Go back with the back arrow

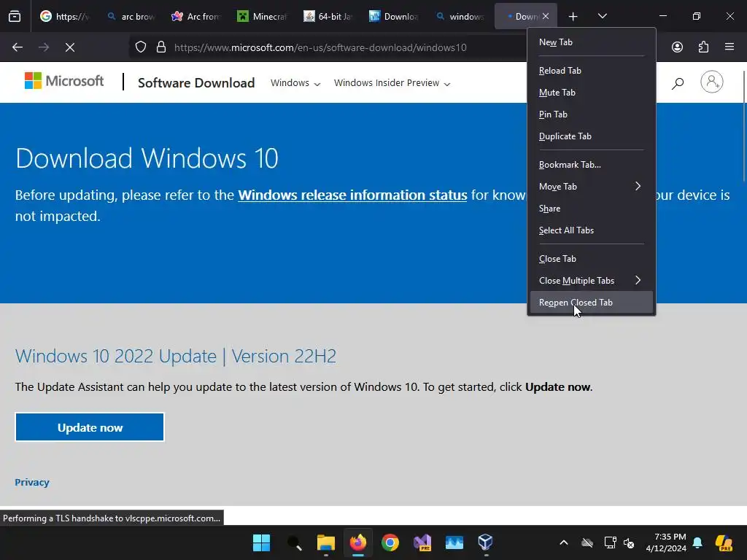pos(18,47)
